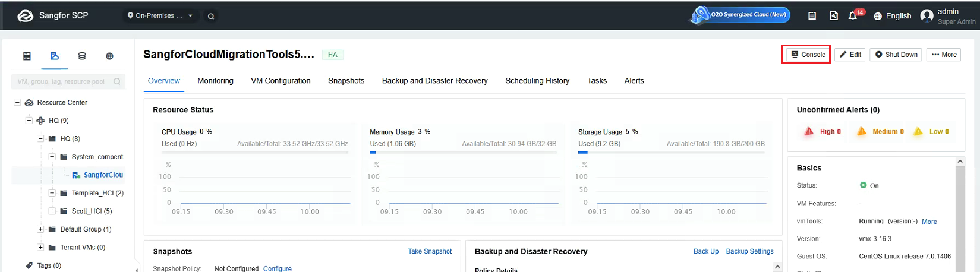Click the Storage Usage progress bar

tap(672, 153)
